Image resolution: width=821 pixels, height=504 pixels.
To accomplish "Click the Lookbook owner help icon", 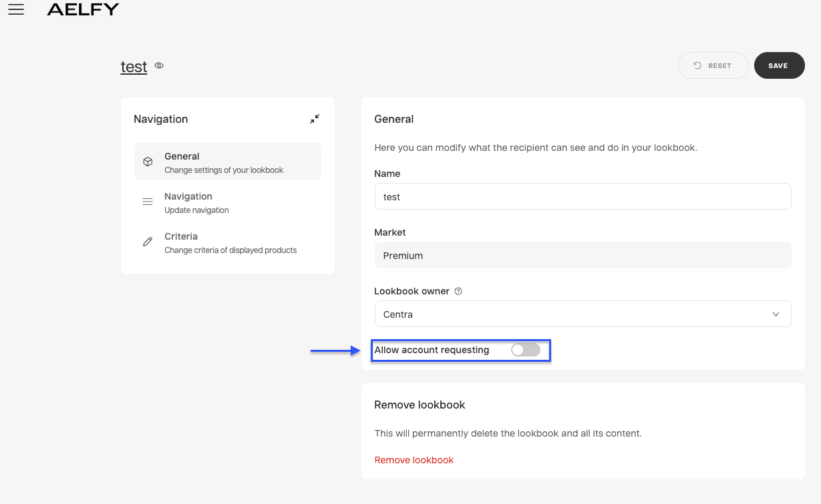I will coord(458,291).
